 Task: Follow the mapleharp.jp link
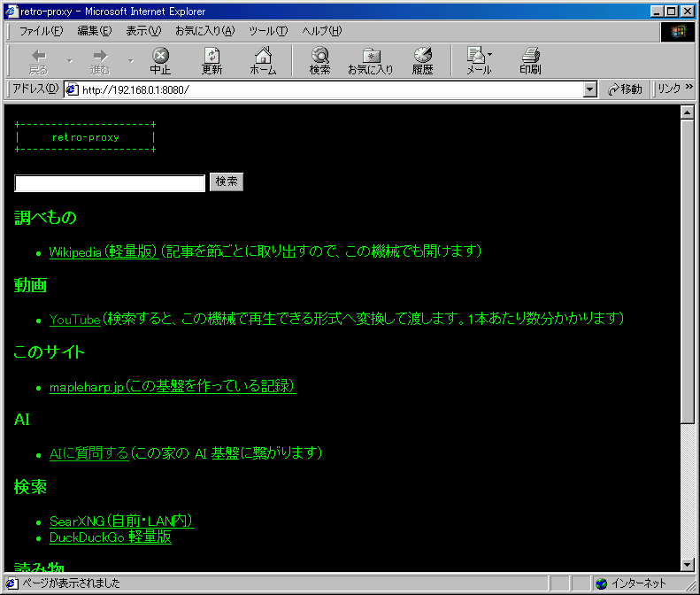tap(173, 386)
